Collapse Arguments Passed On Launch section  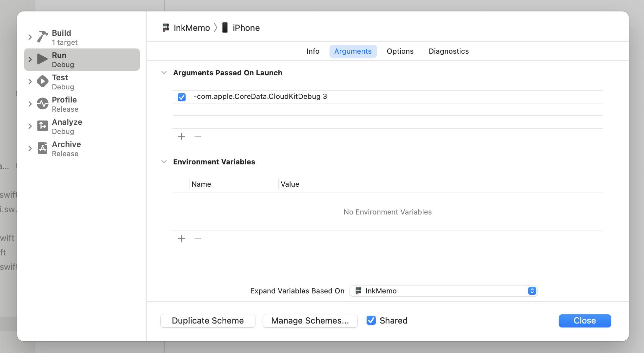pos(164,73)
